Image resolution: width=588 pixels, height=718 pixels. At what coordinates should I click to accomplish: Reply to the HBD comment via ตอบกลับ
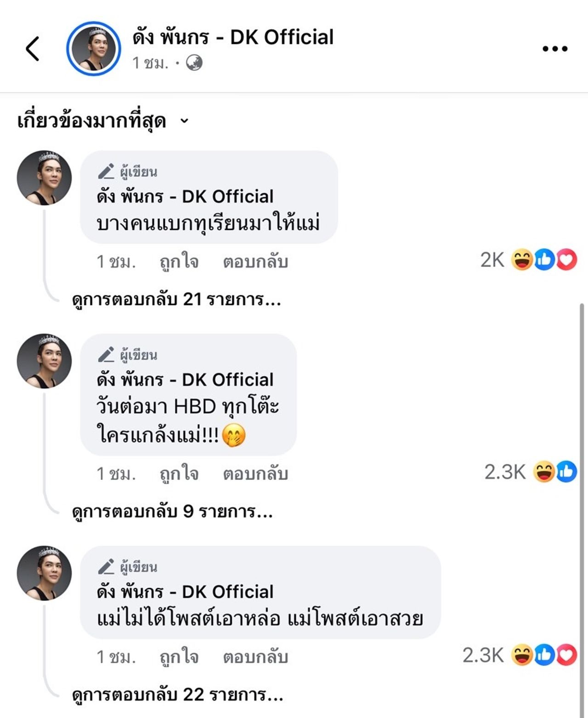[x=255, y=473]
